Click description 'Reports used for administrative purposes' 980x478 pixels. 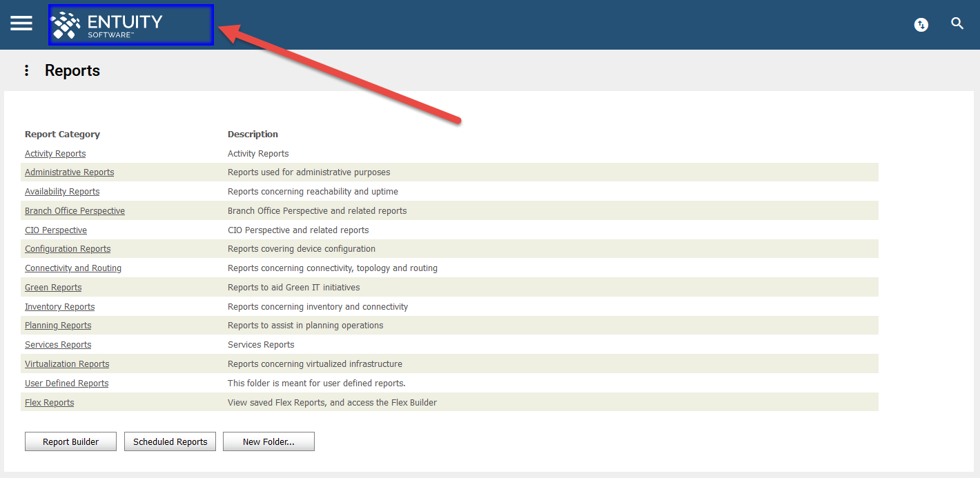309,172
